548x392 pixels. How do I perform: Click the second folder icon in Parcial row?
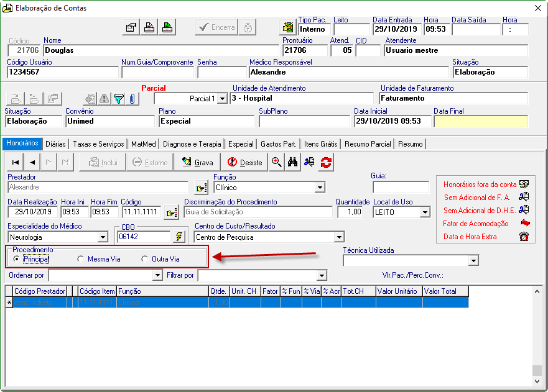(x=34, y=99)
